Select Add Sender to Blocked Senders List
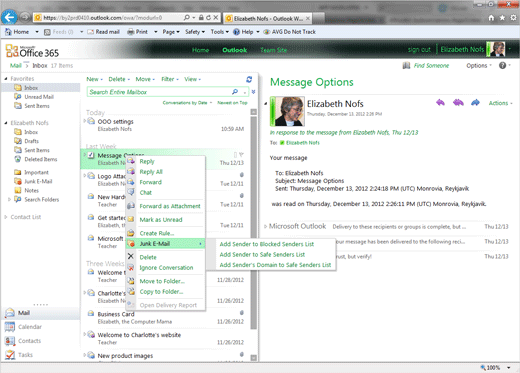This screenshot has height=373, width=520. [x=267, y=244]
